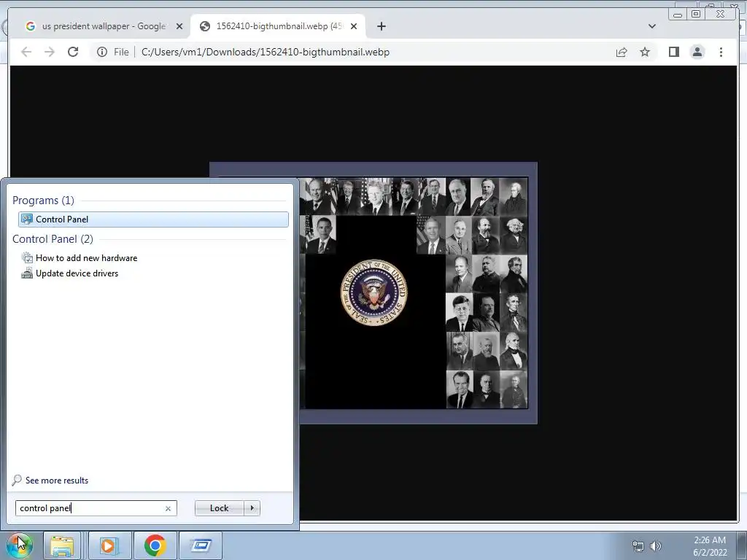
Task: Click the presidential seal in the image
Action: 374,292
